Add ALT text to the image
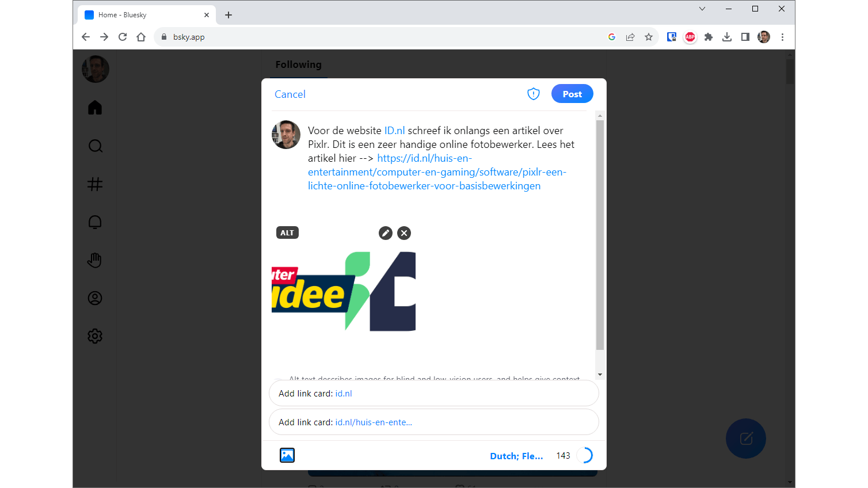The image size is (868, 488). point(287,233)
